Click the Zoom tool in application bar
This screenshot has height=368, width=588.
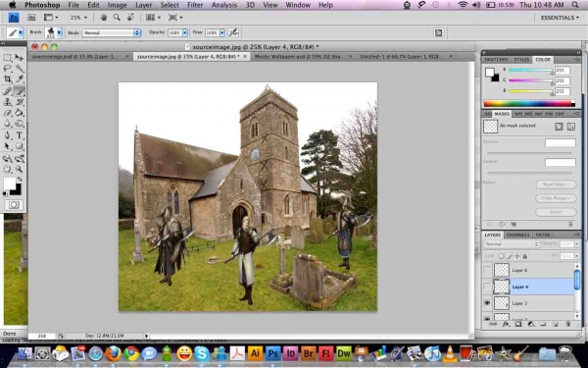[x=117, y=18]
